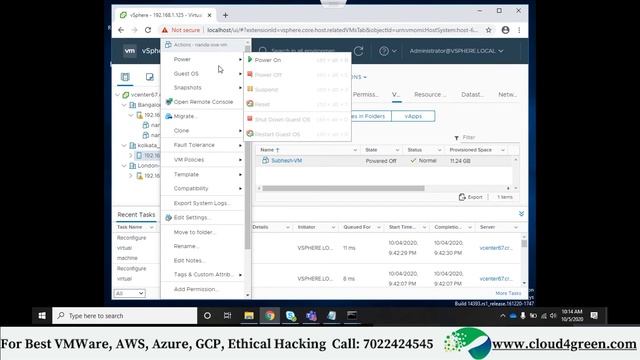640x360 pixels.
Task: Switch to Hosts and Clusters view icon
Action: pyautogui.click(x=125, y=77)
